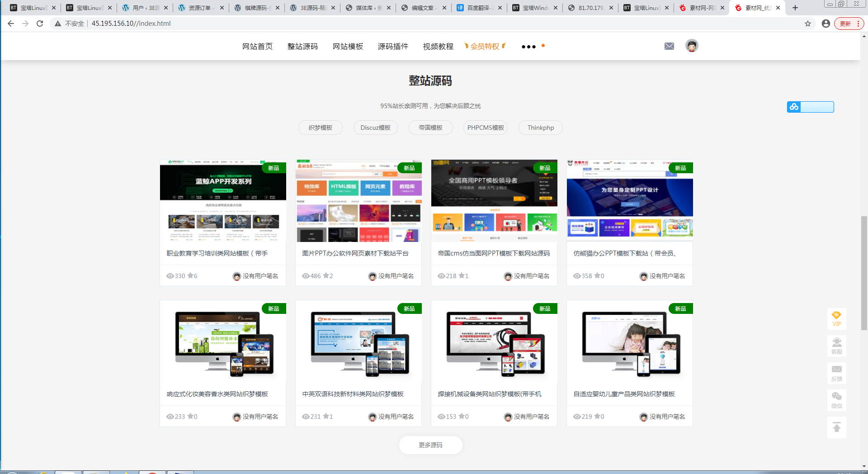Reload the page with the refresh icon
This screenshot has height=474, width=868.
40,24
